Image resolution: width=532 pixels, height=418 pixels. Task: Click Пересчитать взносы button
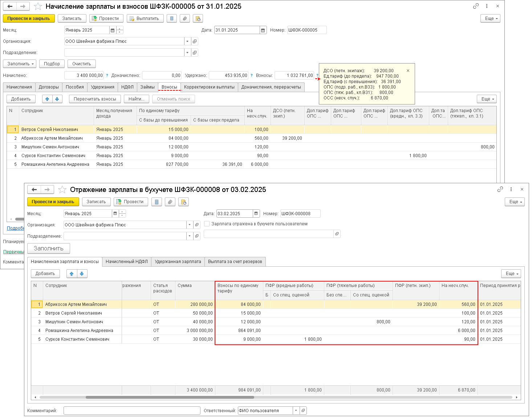95,99
